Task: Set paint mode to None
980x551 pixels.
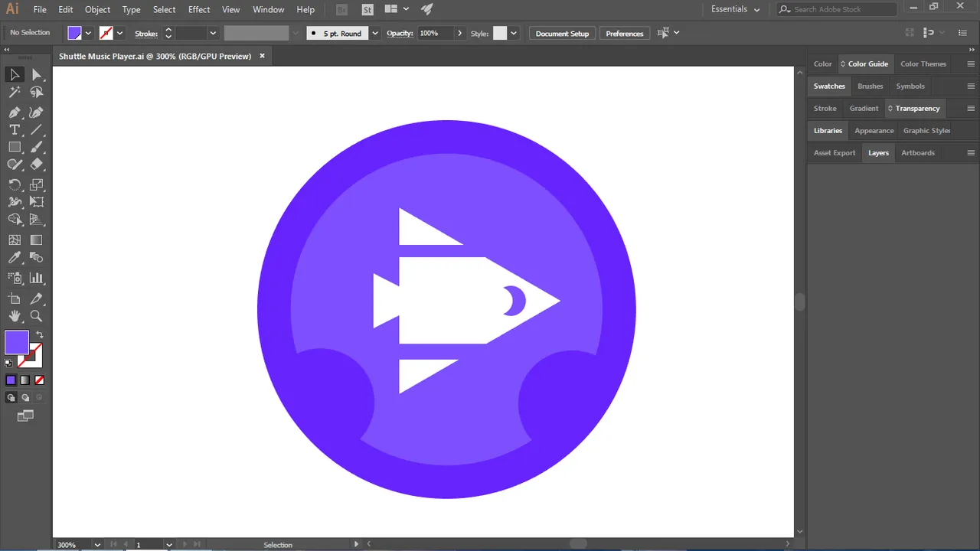Action: coord(39,380)
